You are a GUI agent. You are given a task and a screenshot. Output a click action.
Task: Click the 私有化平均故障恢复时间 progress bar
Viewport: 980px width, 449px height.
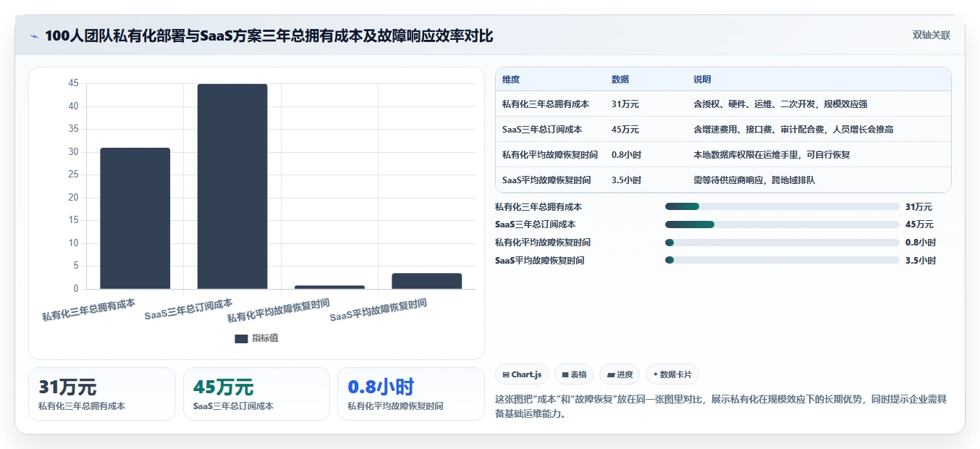pos(782,243)
